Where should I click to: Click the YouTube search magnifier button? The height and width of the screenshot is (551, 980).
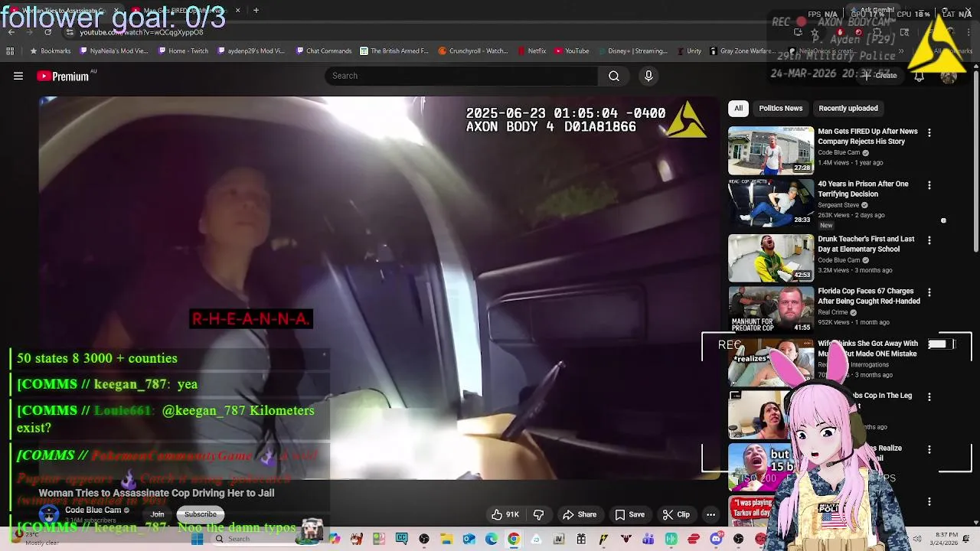click(614, 76)
